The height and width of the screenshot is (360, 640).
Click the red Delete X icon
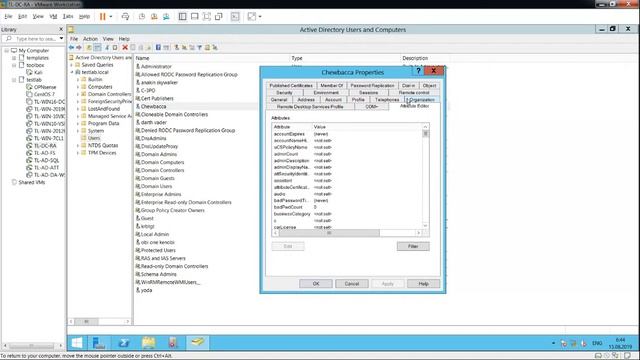coord(125,47)
